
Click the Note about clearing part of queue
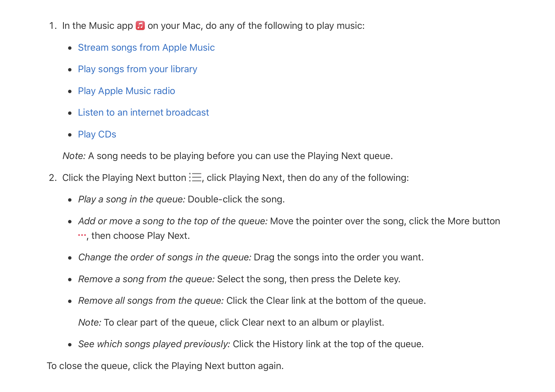[x=231, y=322]
